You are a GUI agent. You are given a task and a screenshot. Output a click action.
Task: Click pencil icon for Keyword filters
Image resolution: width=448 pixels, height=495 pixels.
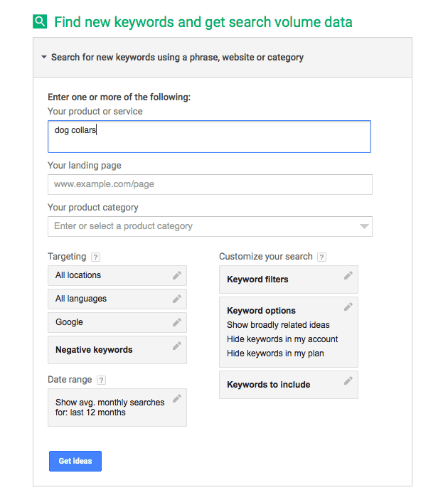click(348, 275)
